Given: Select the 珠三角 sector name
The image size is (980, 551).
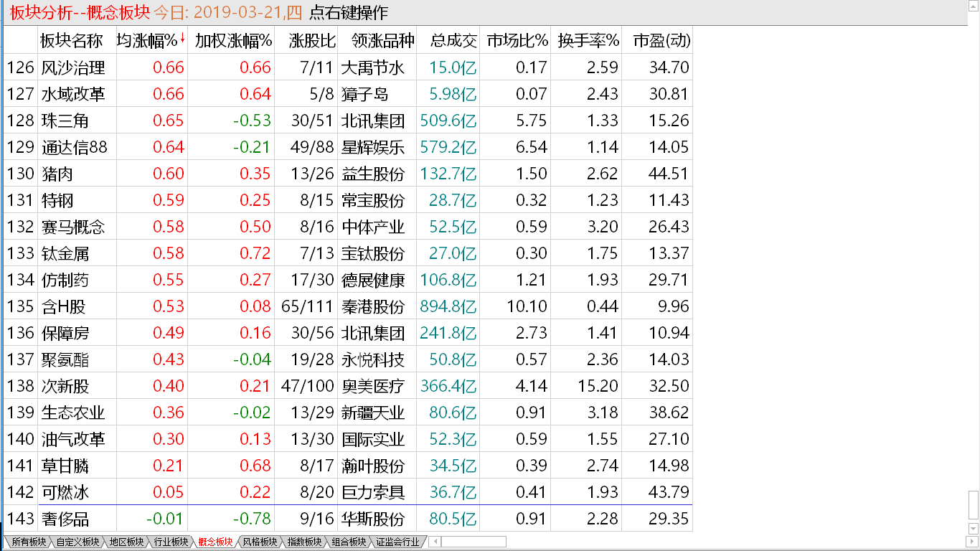Looking at the screenshot, I should click(65, 121).
